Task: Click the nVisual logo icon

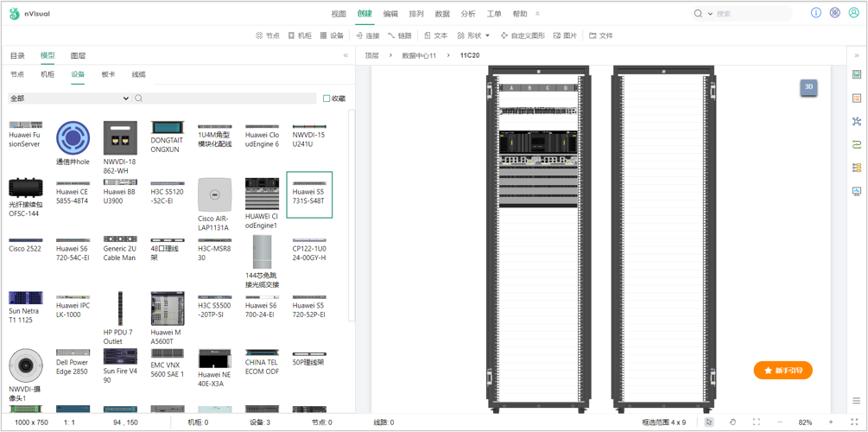Action: [x=14, y=14]
